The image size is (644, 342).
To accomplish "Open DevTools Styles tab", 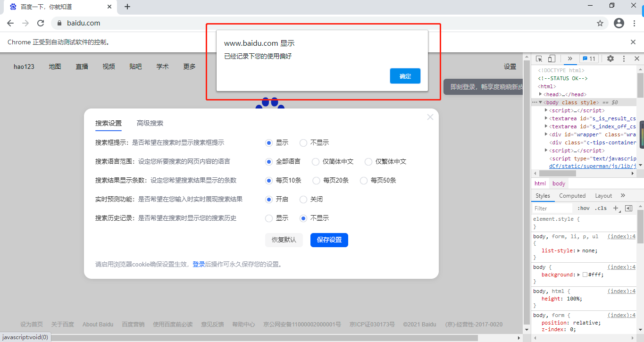I will click(543, 196).
